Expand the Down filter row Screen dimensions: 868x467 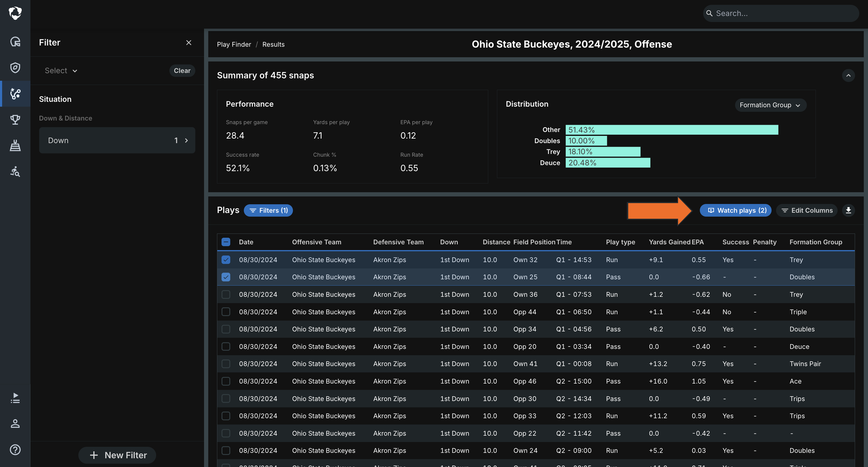click(117, 140)
